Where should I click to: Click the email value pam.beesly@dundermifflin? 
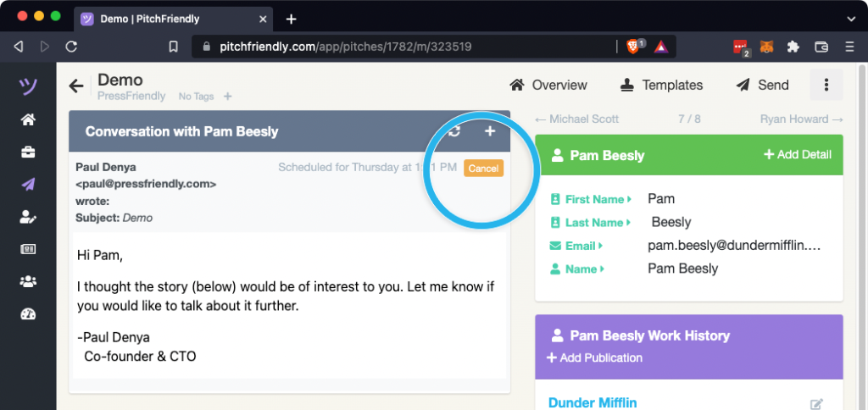734,246
